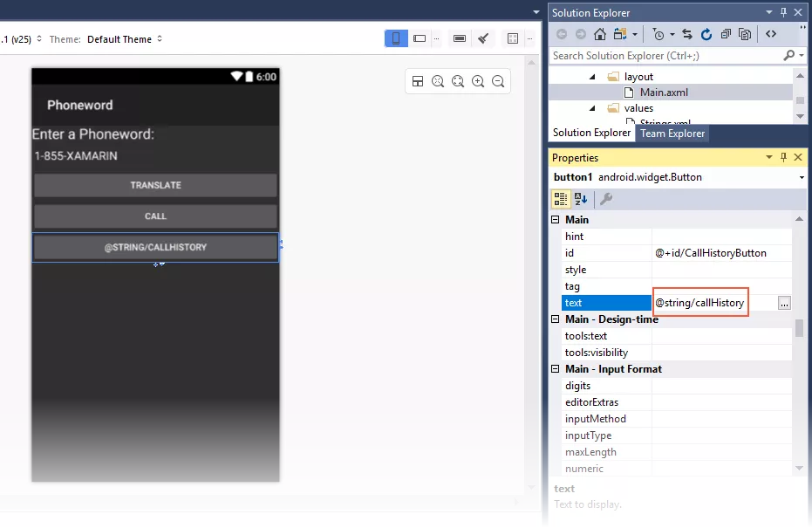
Task: Click the Solution Explorer Back arrow
Action: [562, 34]
